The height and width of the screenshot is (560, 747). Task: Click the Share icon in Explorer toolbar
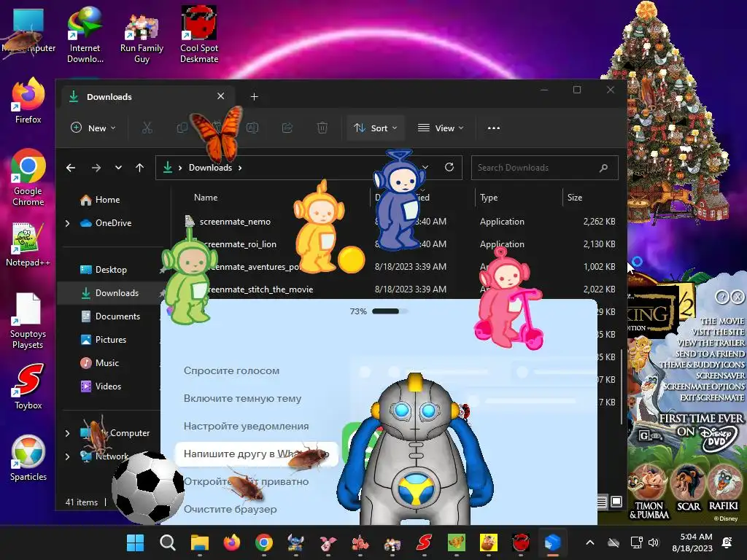pyautogui.click(x=287, y=128)
